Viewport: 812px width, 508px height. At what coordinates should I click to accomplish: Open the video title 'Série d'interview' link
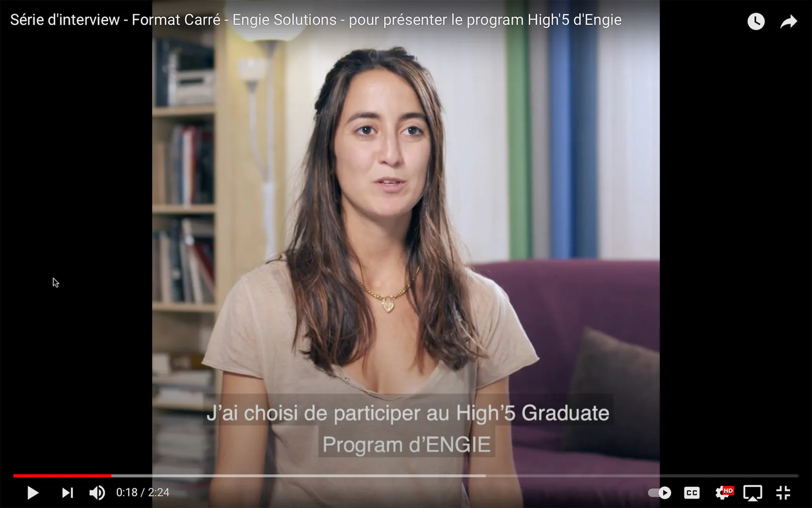(316, 20)
